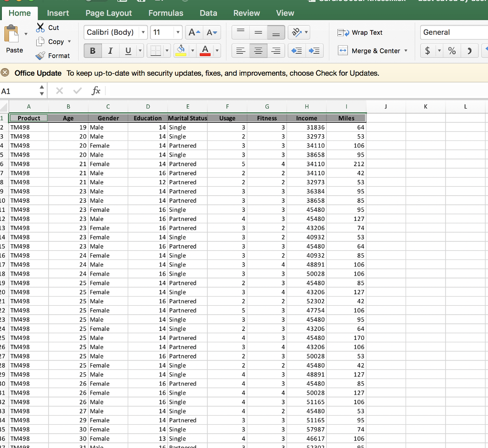Dismiss the Office Update banner
The height and width of the screenshot is (448, 488).
[5, 73]
